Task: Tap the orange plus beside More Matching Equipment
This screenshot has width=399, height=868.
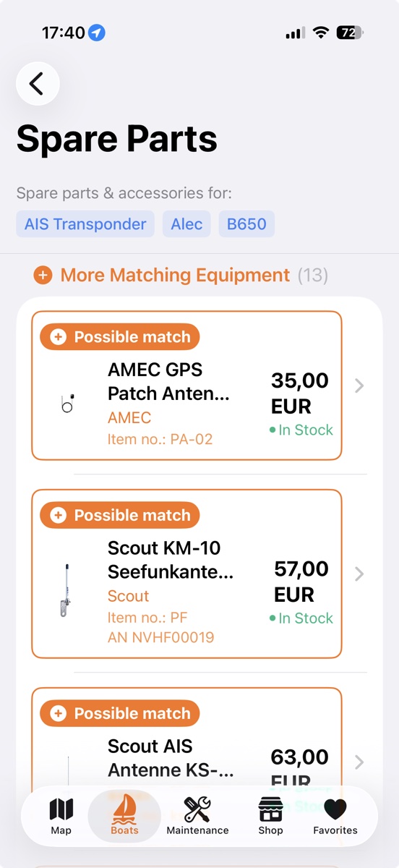Action: 43,276
